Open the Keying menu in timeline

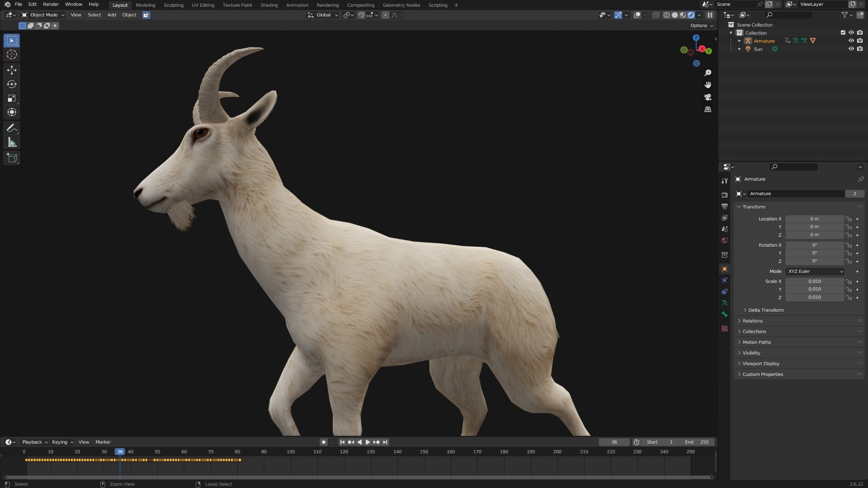(62, 442)
